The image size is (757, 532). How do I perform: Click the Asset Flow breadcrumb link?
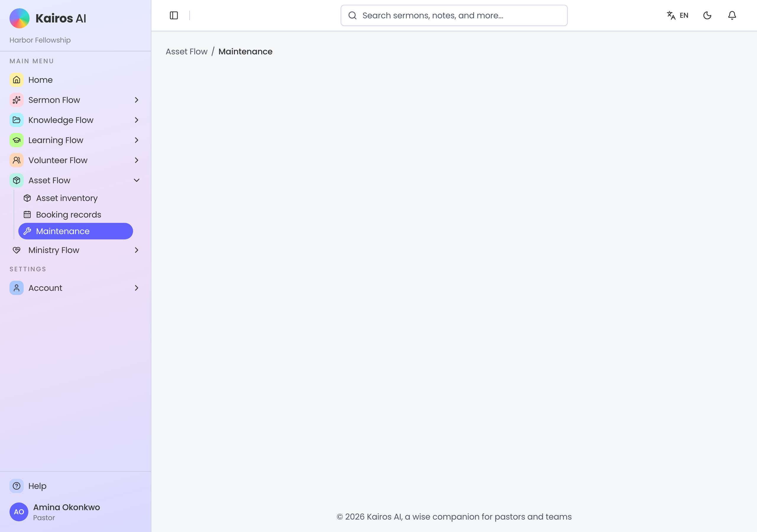187,51
